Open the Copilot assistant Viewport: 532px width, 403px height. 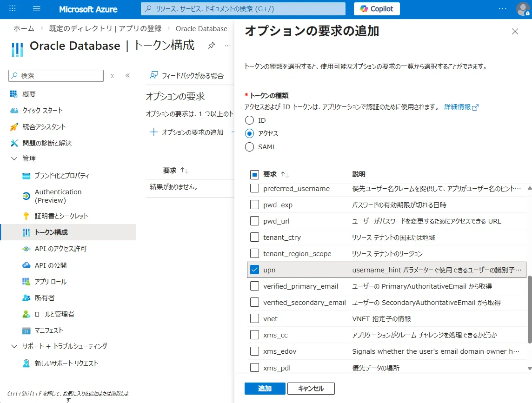pyautogui.click(x=376, y=9)
